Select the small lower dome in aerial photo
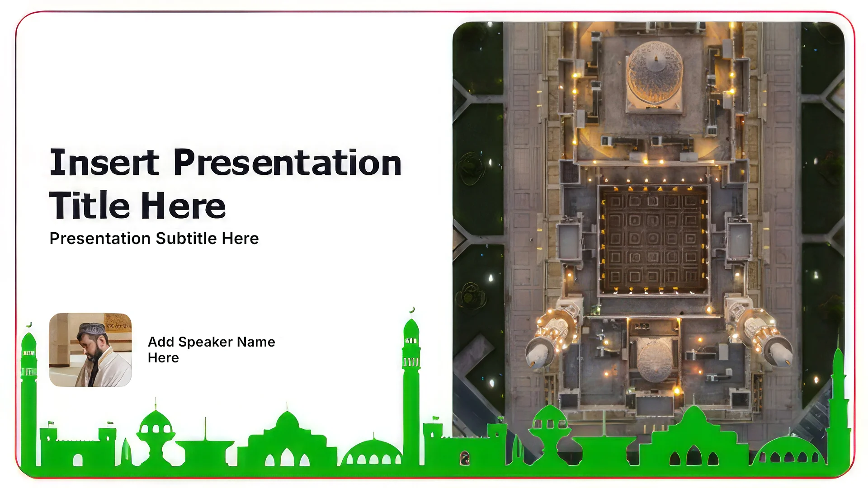The width and height of the screenshot is (868, 488). click(654, 361)
